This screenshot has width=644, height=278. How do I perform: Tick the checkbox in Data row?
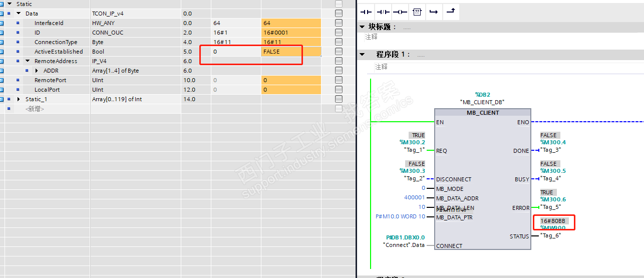(x=339, y=14)
